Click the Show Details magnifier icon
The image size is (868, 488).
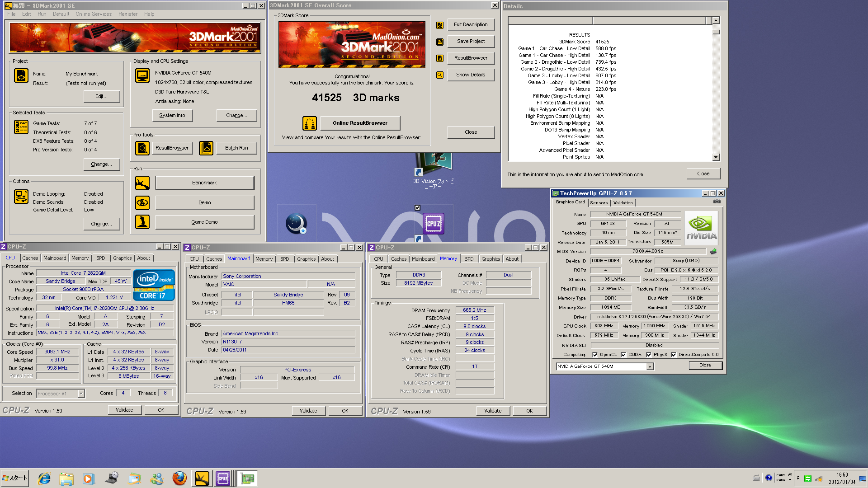(x=439, y=75)
